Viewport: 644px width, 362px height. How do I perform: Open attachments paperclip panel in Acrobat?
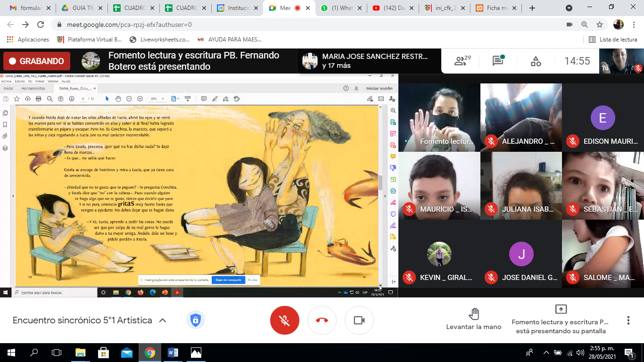pos(5,136)
